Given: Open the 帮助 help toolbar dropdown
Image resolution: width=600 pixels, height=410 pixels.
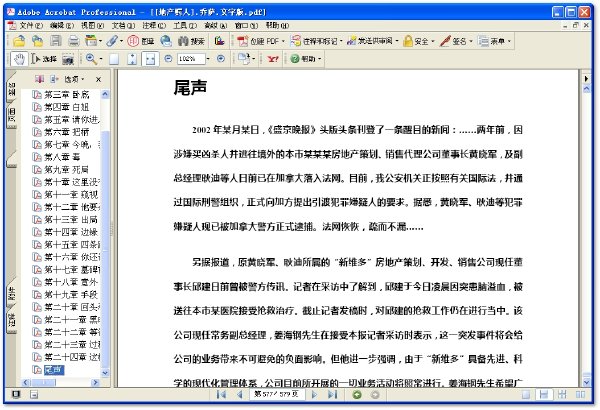Looking at the screenshot, I should click(306, 59).
